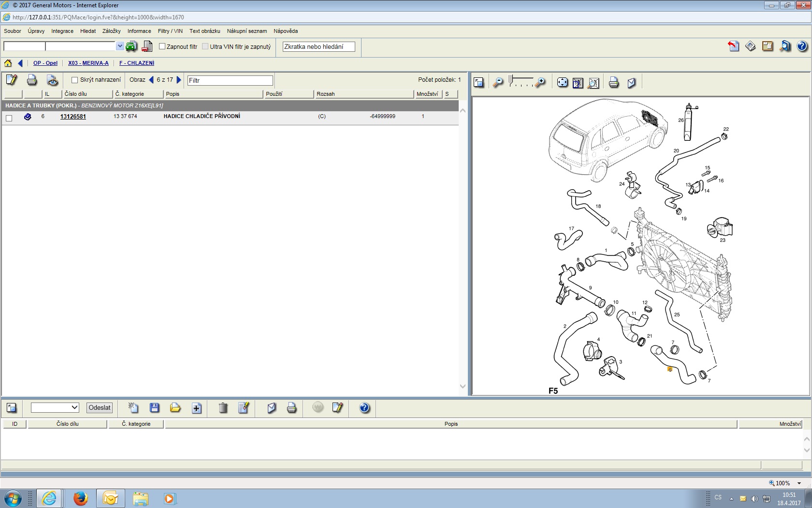The width and height of the screenshot is (812, 508).
Task: Expand the vehicle combo box dropdown arrow
Action: click(120, 46)
